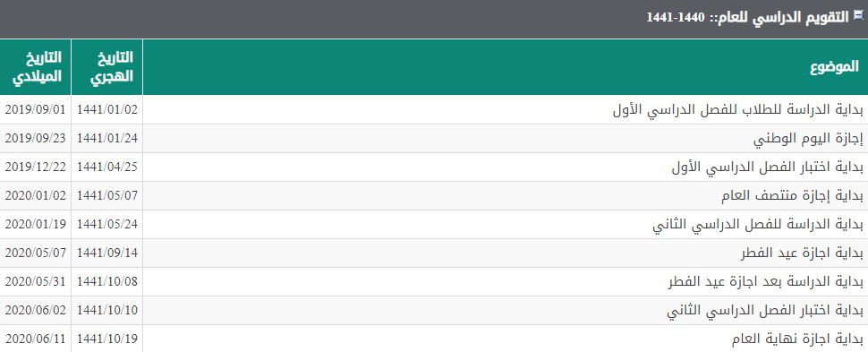Image resolution: width=868 pixels, height=352 pixels.
Task: Click Hijri date 1441/01/02
Action: (x=106, y=110)
